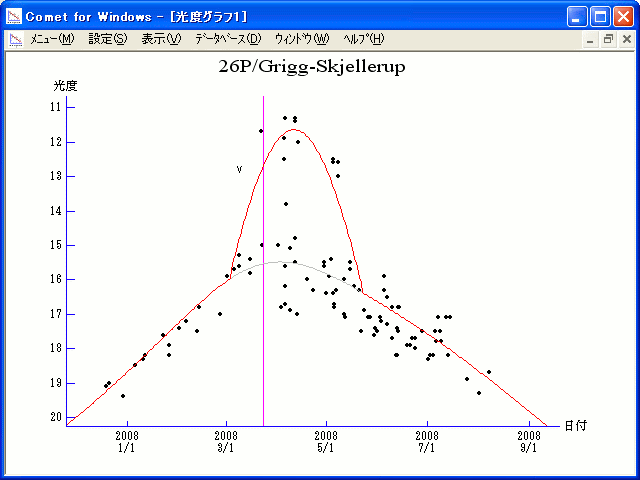Click the small v marker beside blue line

pyautogui.click(x=239, y=169)
